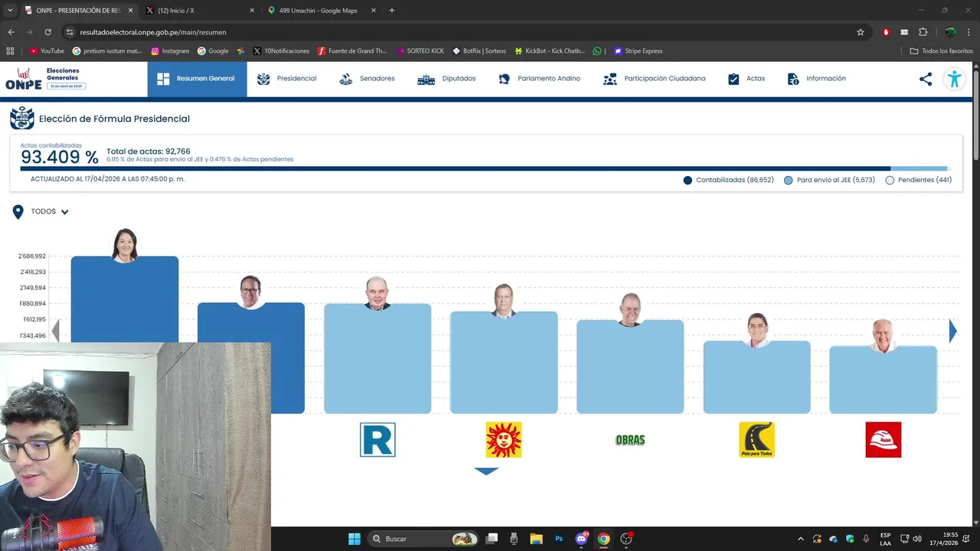Click the yellow sun party logo
The width and height of the screenshot is (980, 551).
coord(504,440)
